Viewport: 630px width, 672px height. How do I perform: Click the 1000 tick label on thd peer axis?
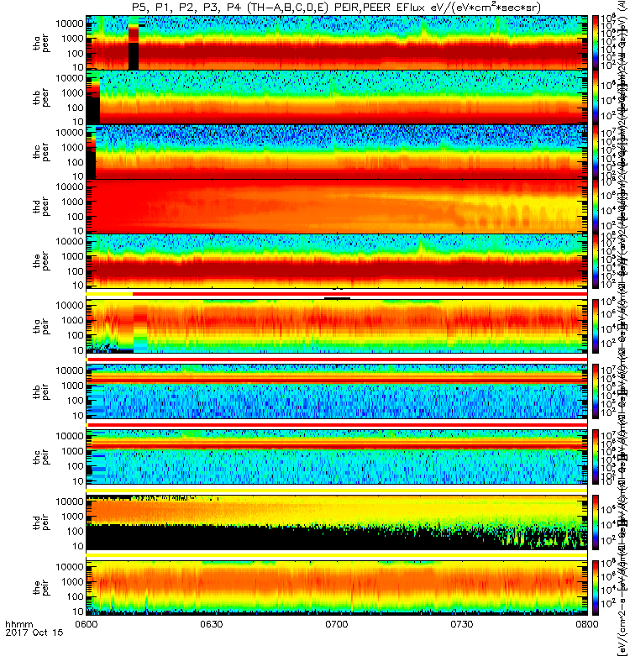pos(72,202)
